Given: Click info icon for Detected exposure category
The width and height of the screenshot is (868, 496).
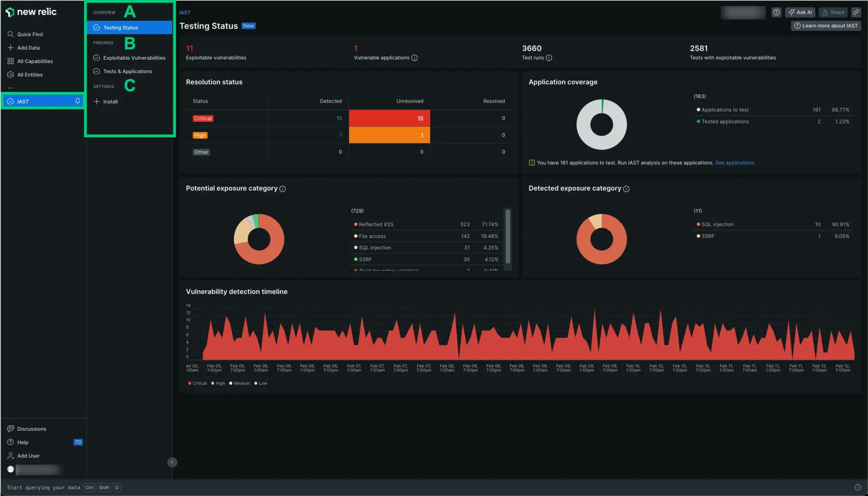Looking at the screenshot, I should (x=626, y=189).
